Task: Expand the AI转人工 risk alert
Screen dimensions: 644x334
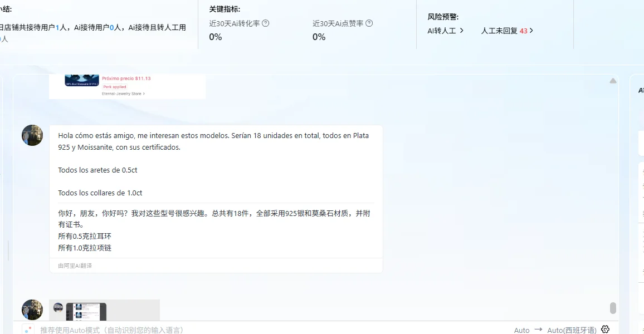Action: [x=446, y=31]
